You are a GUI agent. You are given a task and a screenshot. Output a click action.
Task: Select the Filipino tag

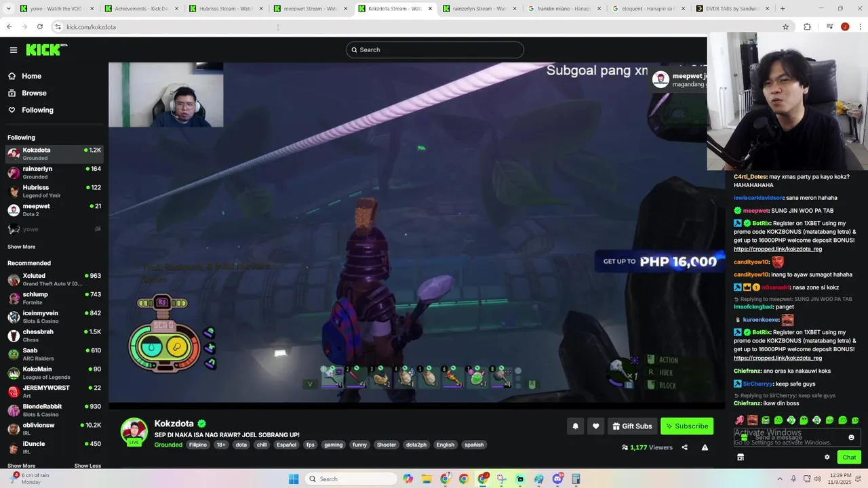198,445
